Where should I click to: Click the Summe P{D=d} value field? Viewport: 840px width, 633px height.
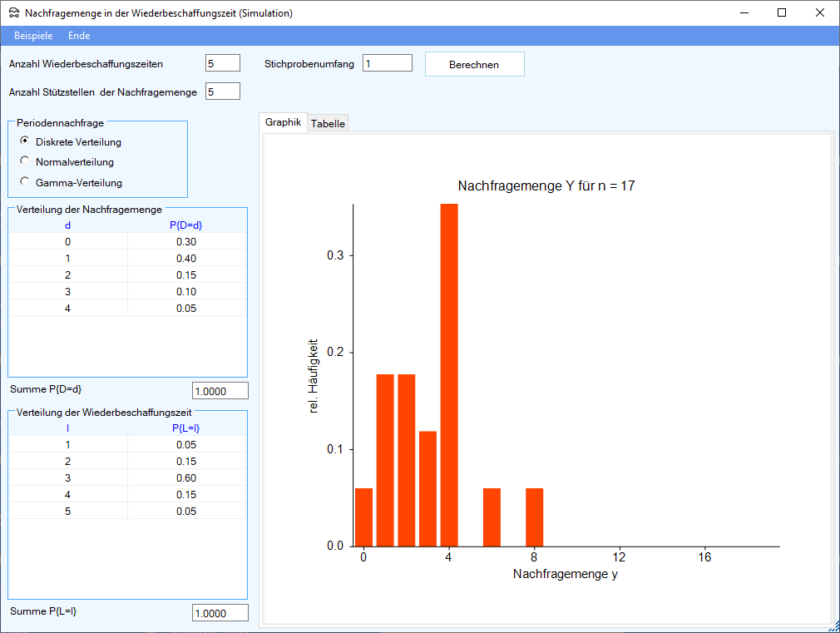[x=220, y=391]
